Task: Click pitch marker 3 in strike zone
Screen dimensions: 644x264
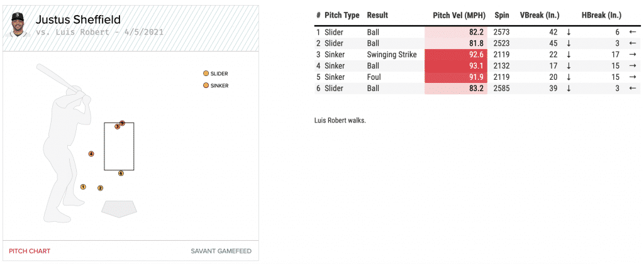Action: click(117, 126)
